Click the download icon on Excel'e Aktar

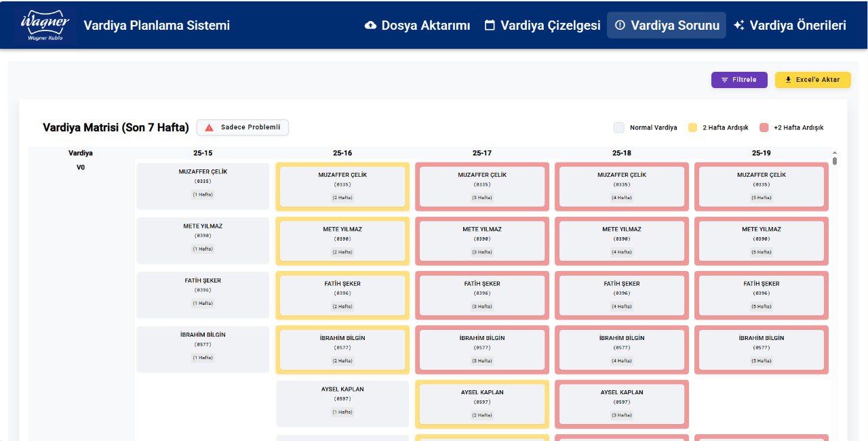(787, 79)
